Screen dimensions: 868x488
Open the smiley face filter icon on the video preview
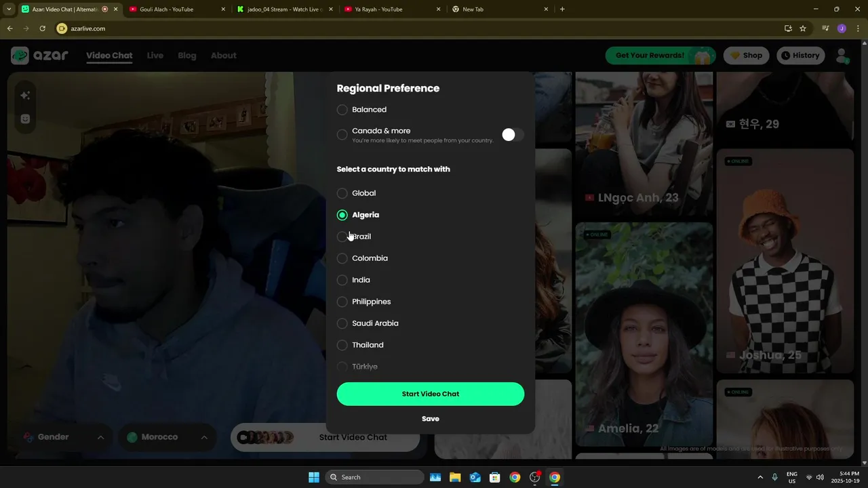[25, 119]
